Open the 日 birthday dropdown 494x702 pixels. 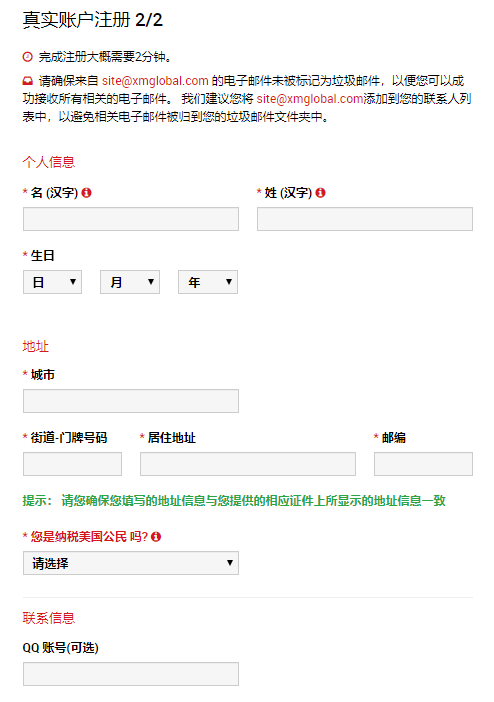tap(52, 282)
